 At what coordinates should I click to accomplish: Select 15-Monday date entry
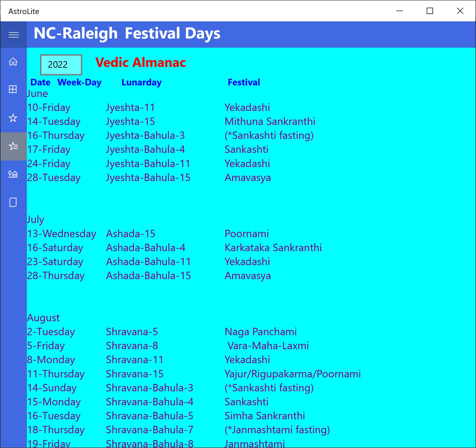54,402
